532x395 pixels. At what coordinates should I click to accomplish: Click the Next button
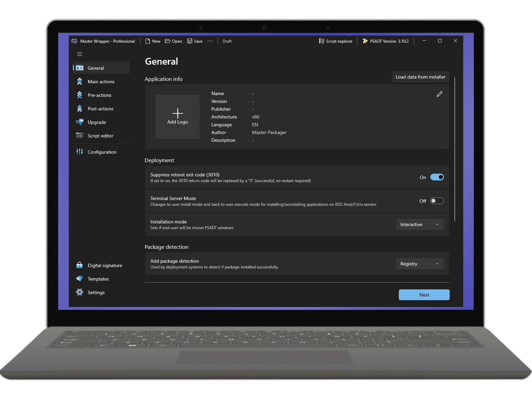[424, 295]
